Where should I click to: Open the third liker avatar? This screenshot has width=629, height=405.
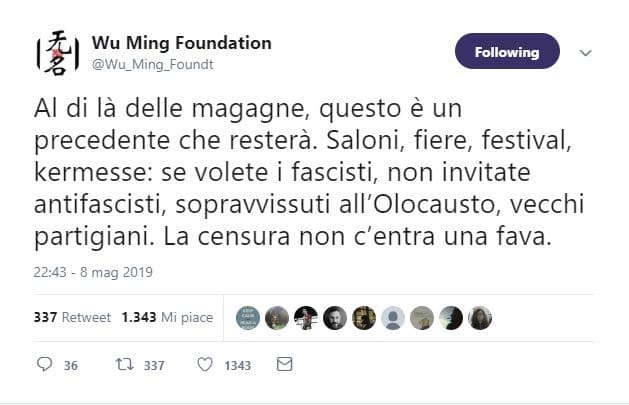coord(307,317)
